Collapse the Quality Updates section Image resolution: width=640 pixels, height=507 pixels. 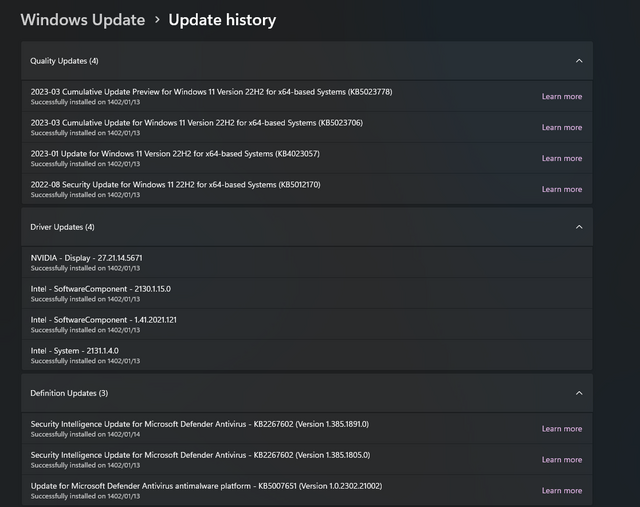578,61
